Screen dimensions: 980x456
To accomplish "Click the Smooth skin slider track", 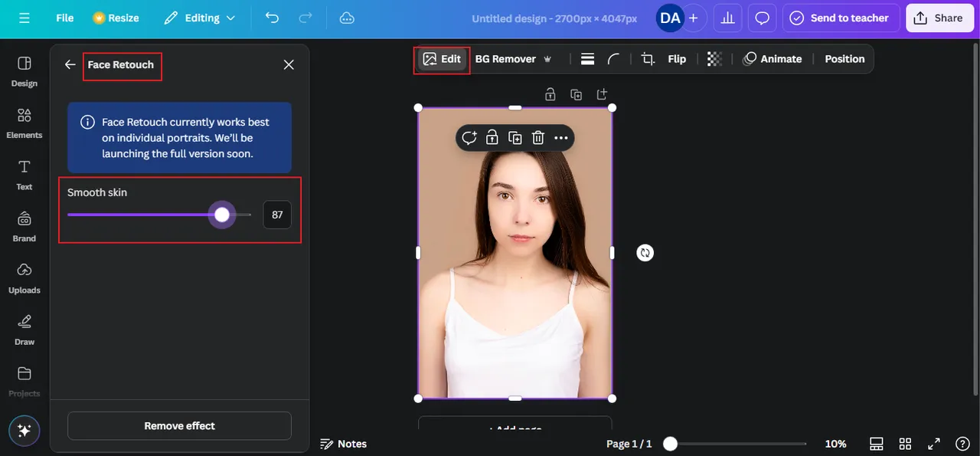I will [x=145, y=215].
